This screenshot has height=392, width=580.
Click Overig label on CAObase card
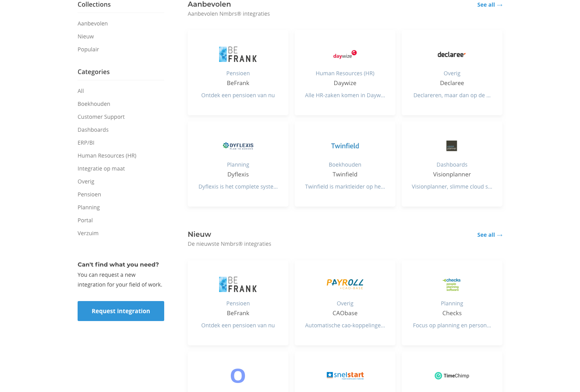(345, 303)
